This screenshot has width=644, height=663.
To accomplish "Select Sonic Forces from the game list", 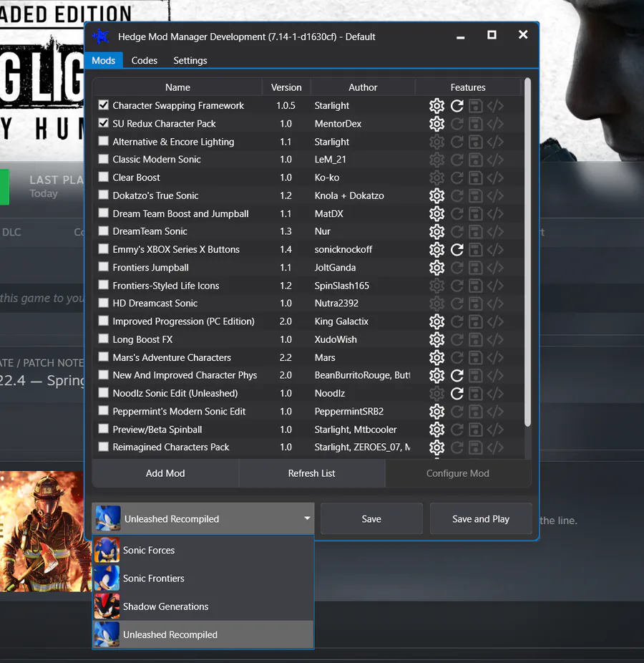I will (203, 550).
